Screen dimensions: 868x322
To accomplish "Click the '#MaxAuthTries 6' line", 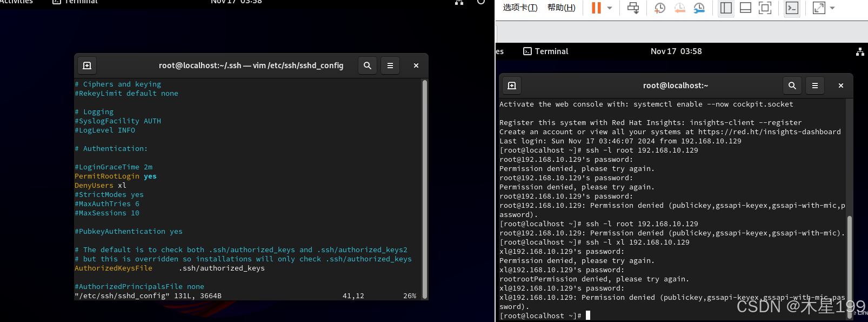I will [107, 204].
